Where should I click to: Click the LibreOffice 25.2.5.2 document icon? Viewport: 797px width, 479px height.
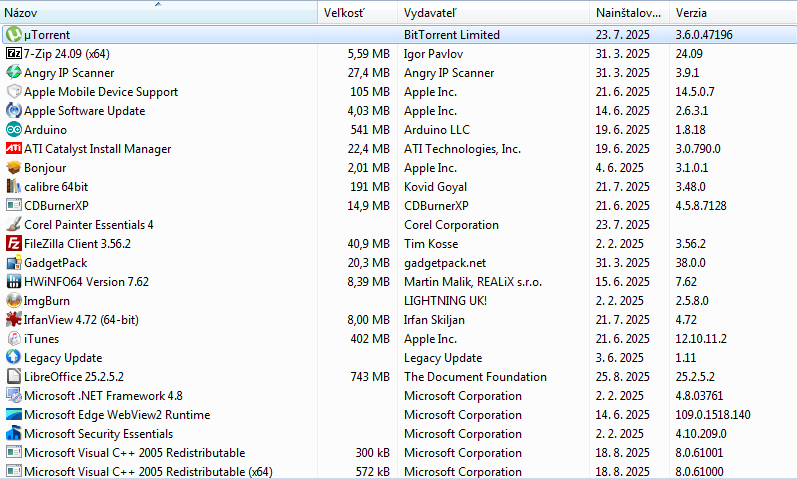14,376
